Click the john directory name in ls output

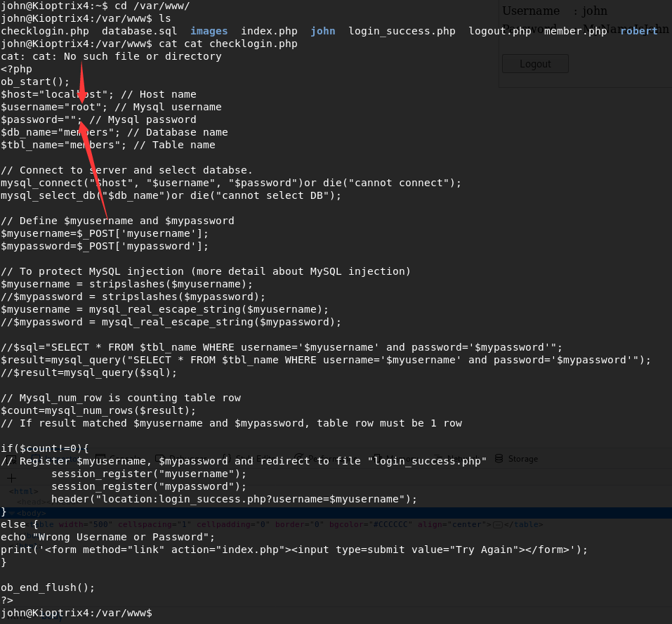pyautogui.click(x=322, y=31)
